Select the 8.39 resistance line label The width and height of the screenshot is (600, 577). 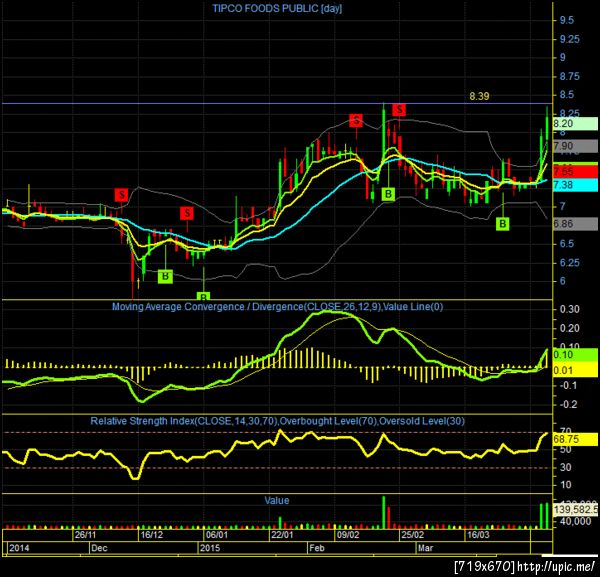point(479,96)
